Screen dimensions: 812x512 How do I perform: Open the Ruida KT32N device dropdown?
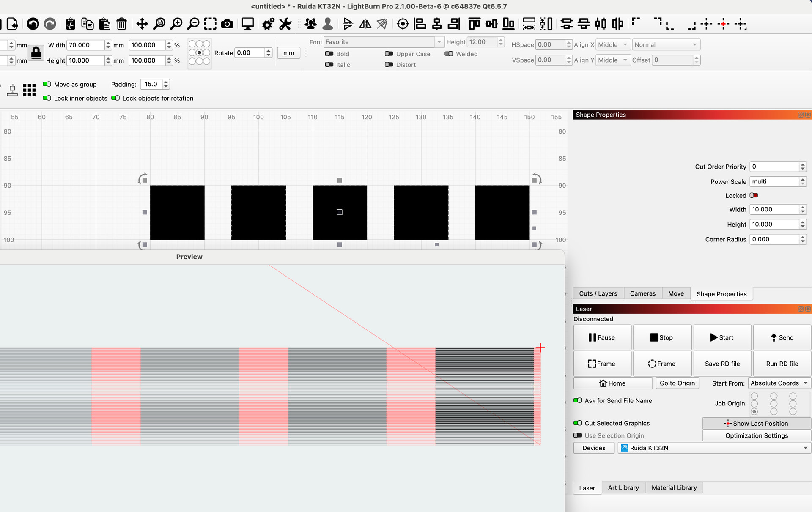(714, 448)
